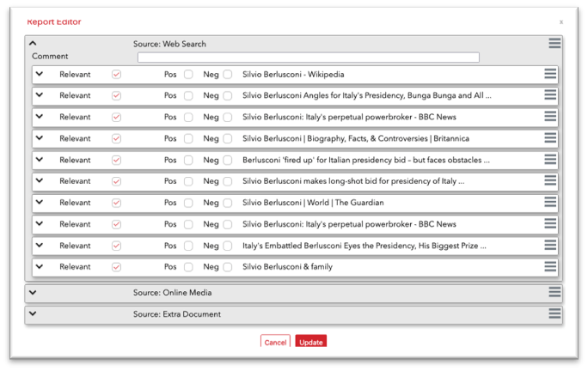Click the Comment text input field

point(308,58)
